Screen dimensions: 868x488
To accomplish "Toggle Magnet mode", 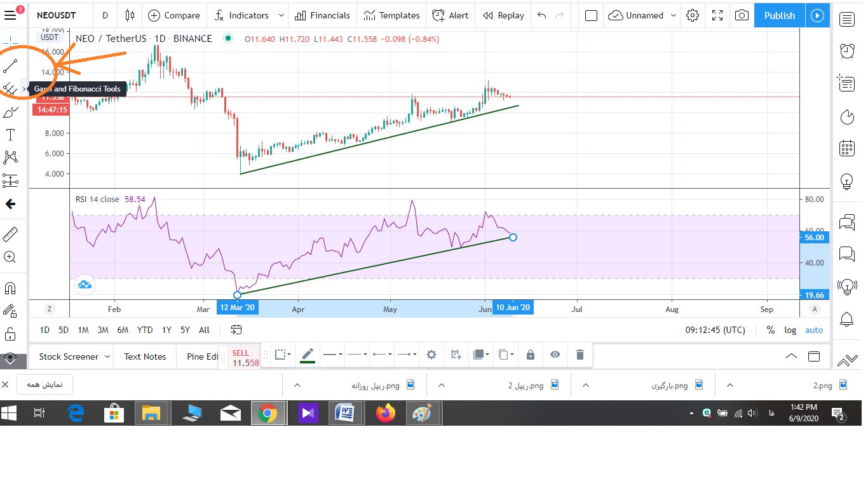I will click(x=10, y=288).
